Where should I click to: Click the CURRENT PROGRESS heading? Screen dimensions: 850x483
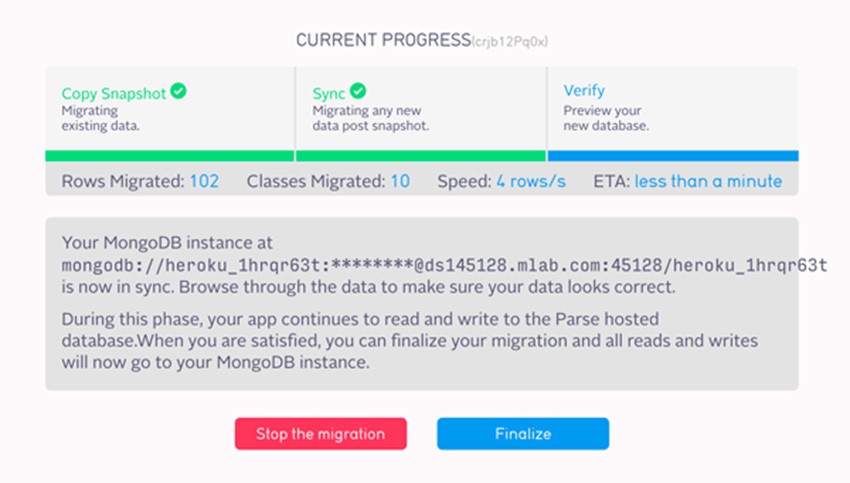tap(383, 40)
